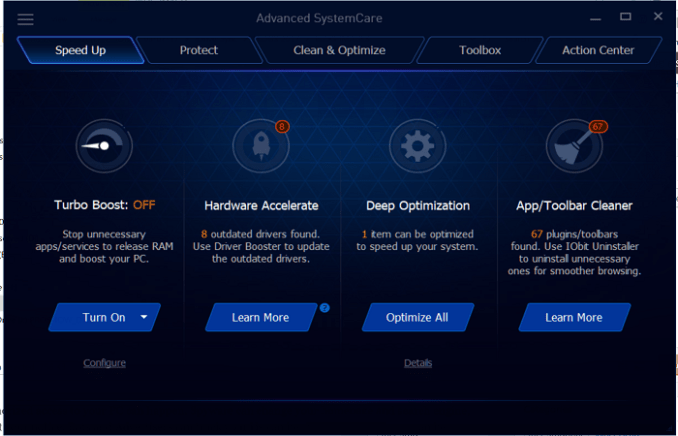Open the Configure link
The height and width of the screenshot is (436, 678).
pyautogui.click(x=105, y=362)
